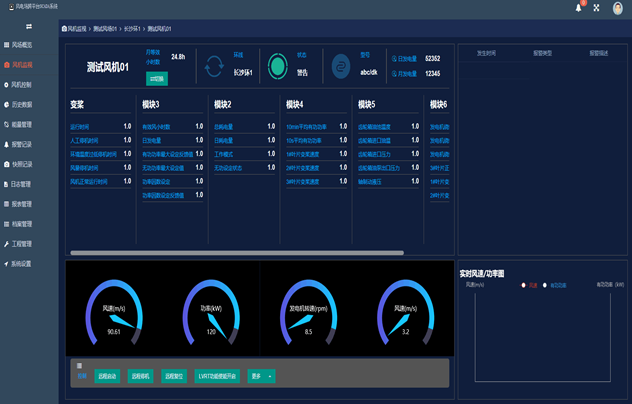The height and width of the screenshot is (404, 632).
Task: Click the circular refresh arrows icon
Action: pos(214,66)
